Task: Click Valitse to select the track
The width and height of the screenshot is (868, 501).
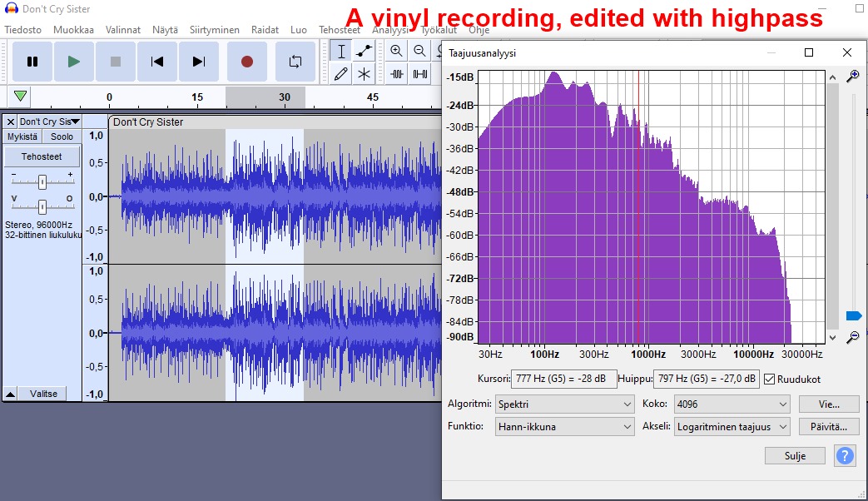Action: 43,394
